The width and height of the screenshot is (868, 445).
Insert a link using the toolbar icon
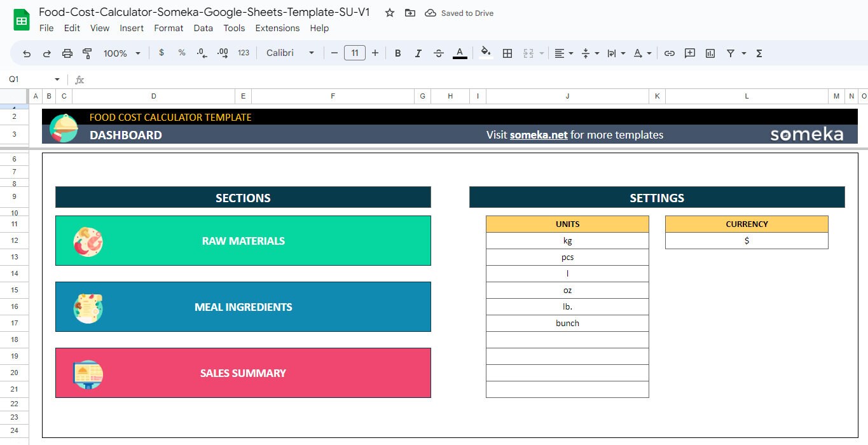(669, 53)
